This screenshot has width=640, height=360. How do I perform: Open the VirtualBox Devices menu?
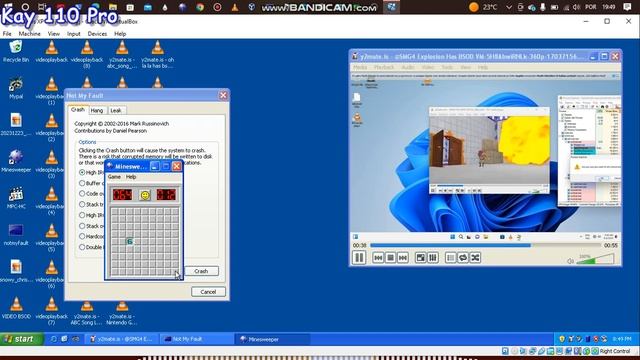97,34
